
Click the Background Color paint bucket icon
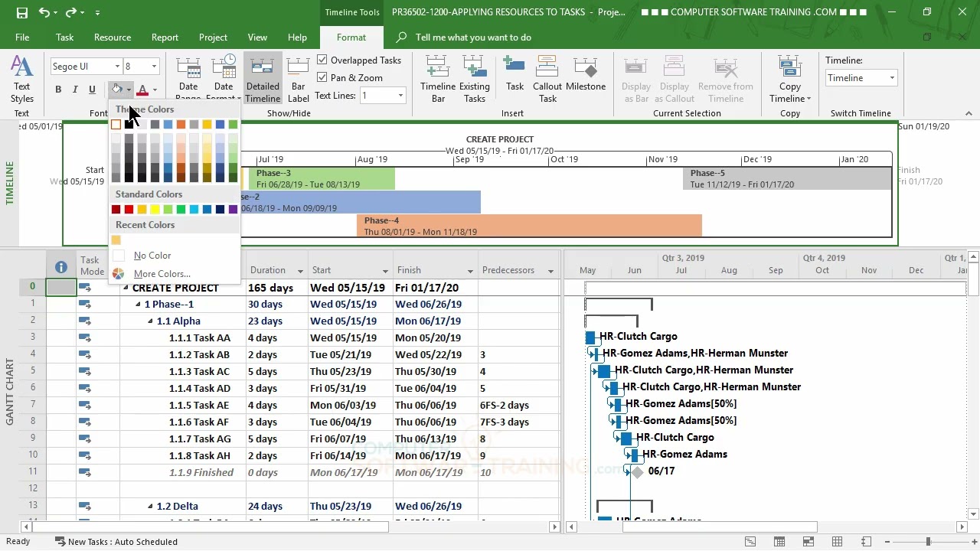click(116, 90)
